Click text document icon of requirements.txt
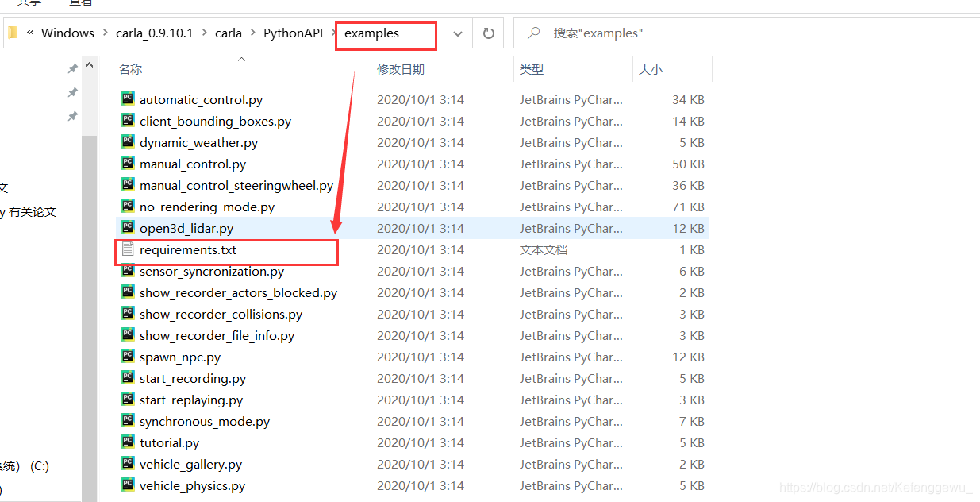 tap(128, 249)
